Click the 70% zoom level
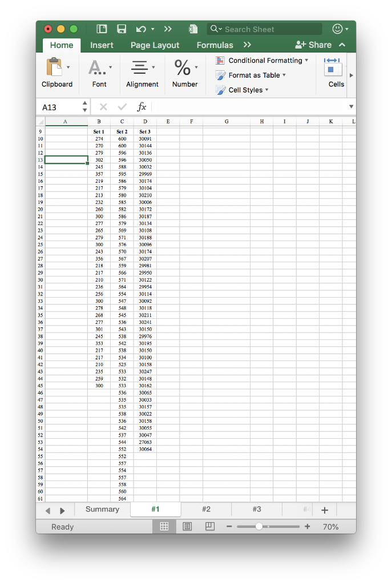Screen dimensions: 392x585 pyautogui.click(x=330, y=527)
